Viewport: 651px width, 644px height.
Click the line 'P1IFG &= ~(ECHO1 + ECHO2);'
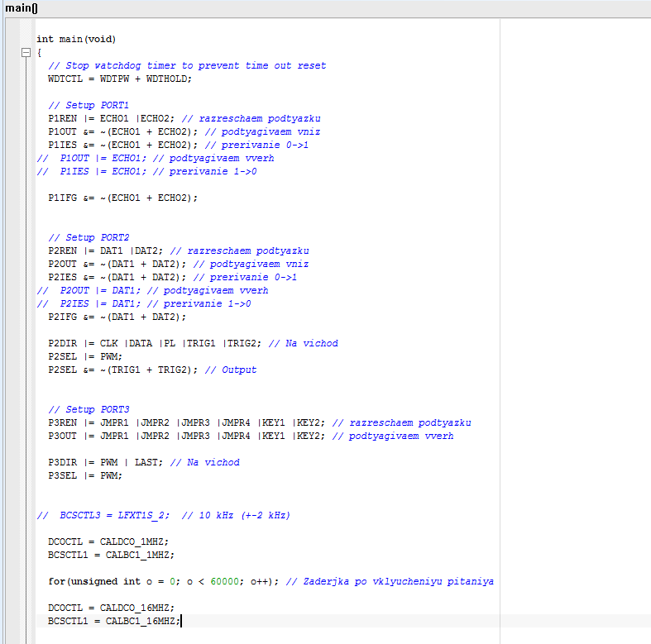(122, 198)
